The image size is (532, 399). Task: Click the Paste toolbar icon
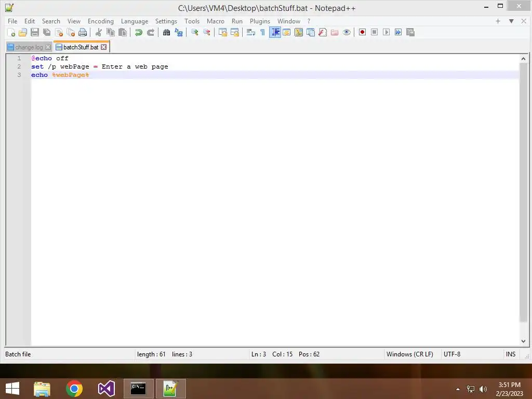click(123, 32)
